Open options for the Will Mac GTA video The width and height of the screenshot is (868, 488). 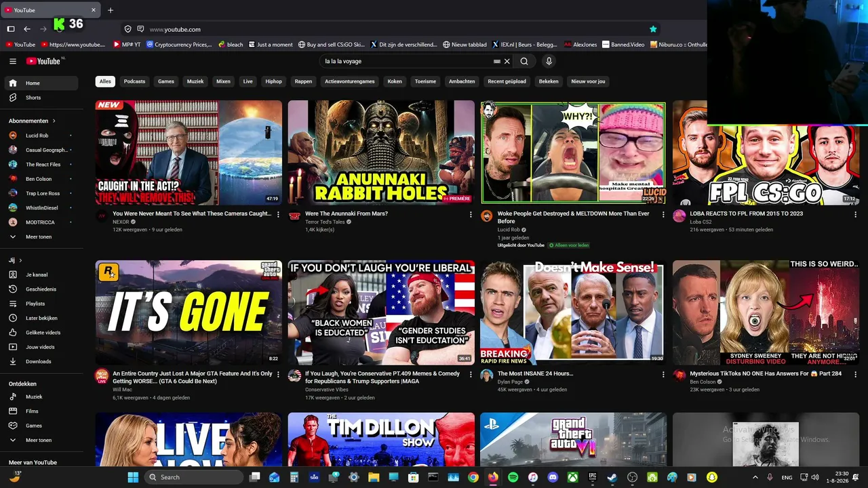[278, 374]
